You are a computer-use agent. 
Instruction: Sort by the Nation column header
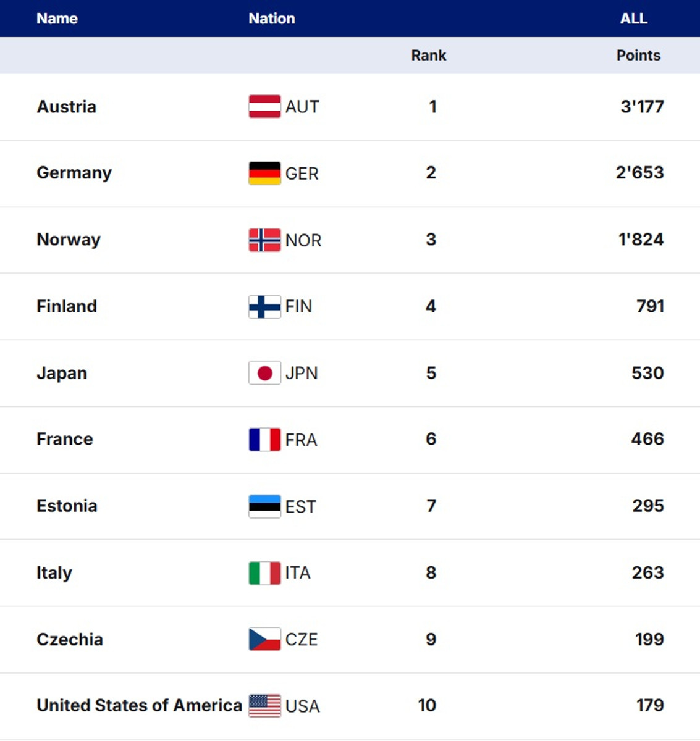click(272, 19)
